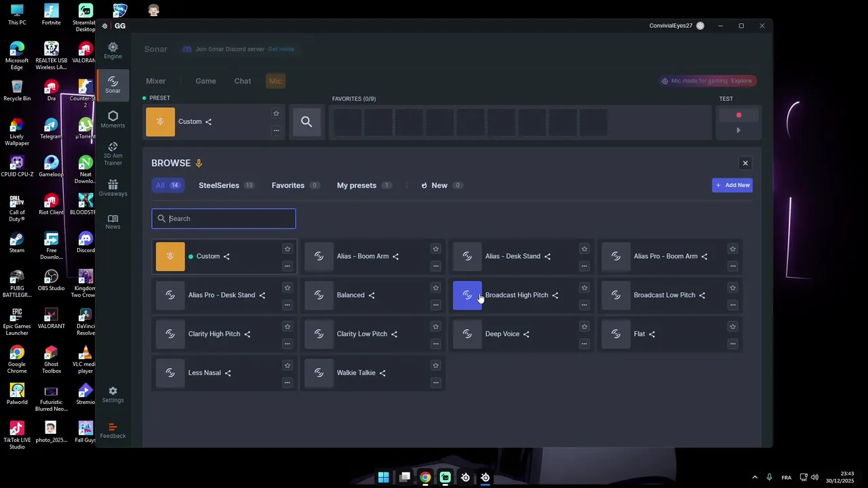868x488 pixels.
Task: Open volume control in system tray
Action: pyautogui.click(x=814, y=478)
